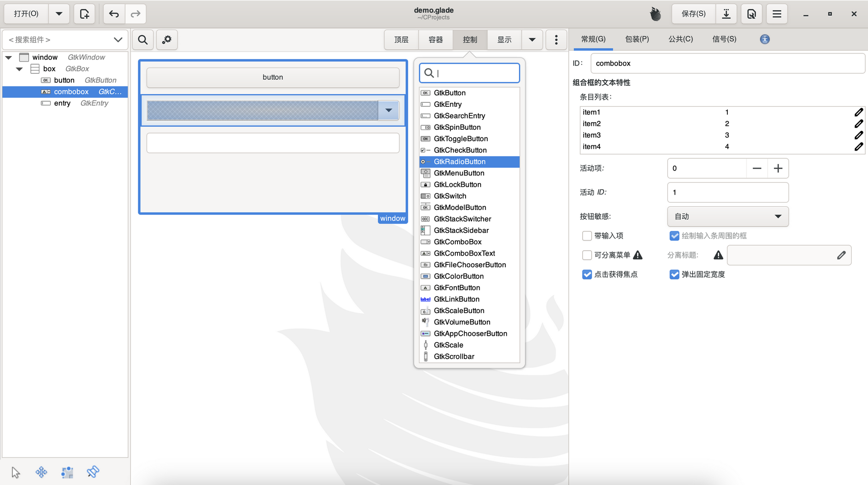Switch to the 公共(C) tab

coord(680,39)
